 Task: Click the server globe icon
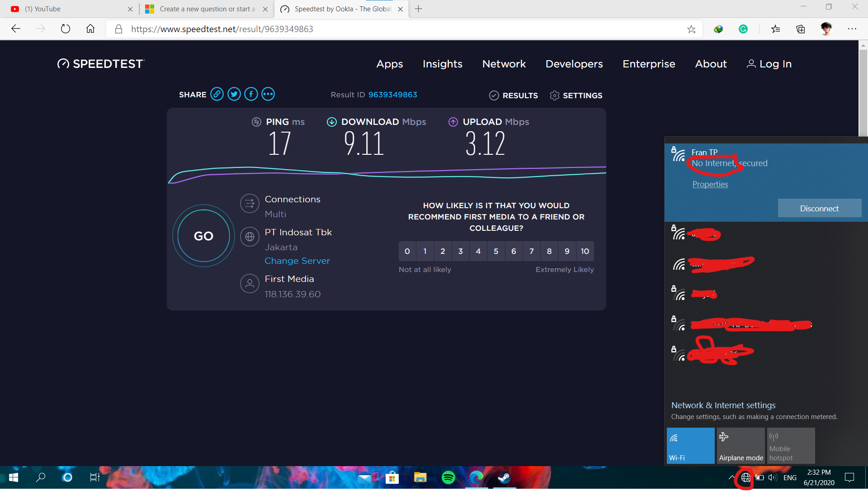(250, 237)
